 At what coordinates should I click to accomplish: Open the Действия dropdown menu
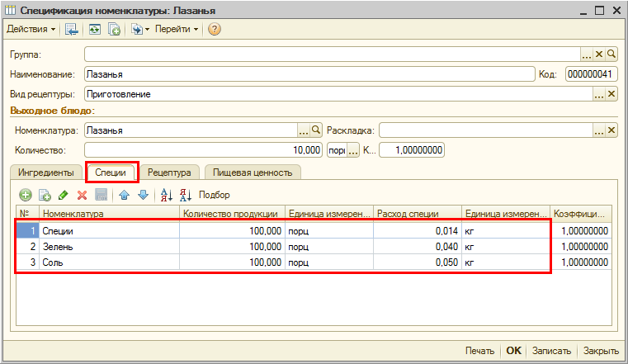tap(31, 29)
